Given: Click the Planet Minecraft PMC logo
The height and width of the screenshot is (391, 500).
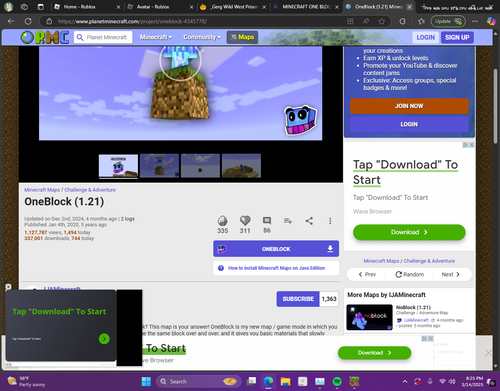Looking at the screenshot, I should [x=45, y=37].
